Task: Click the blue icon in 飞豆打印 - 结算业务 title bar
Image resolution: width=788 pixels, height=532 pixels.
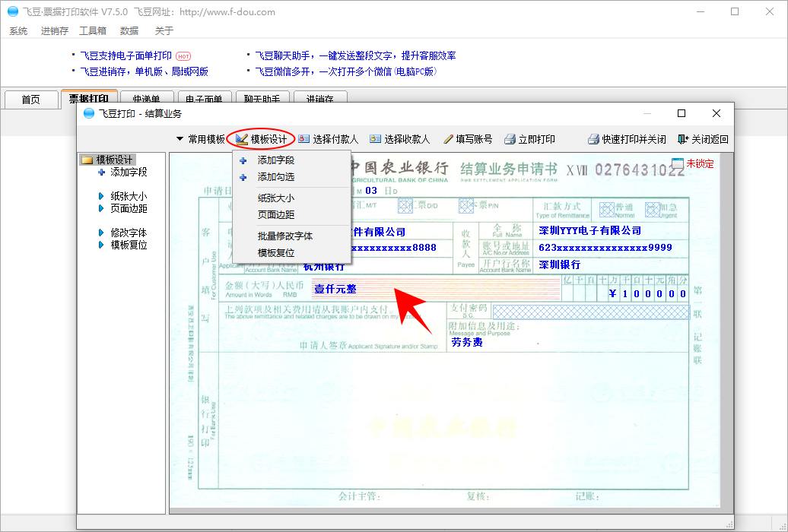Action: tap(89, 113)
